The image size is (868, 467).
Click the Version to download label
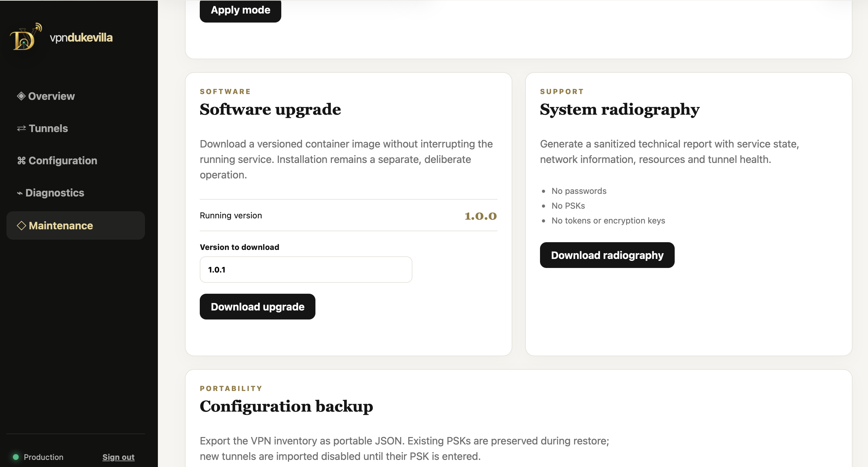239,247
